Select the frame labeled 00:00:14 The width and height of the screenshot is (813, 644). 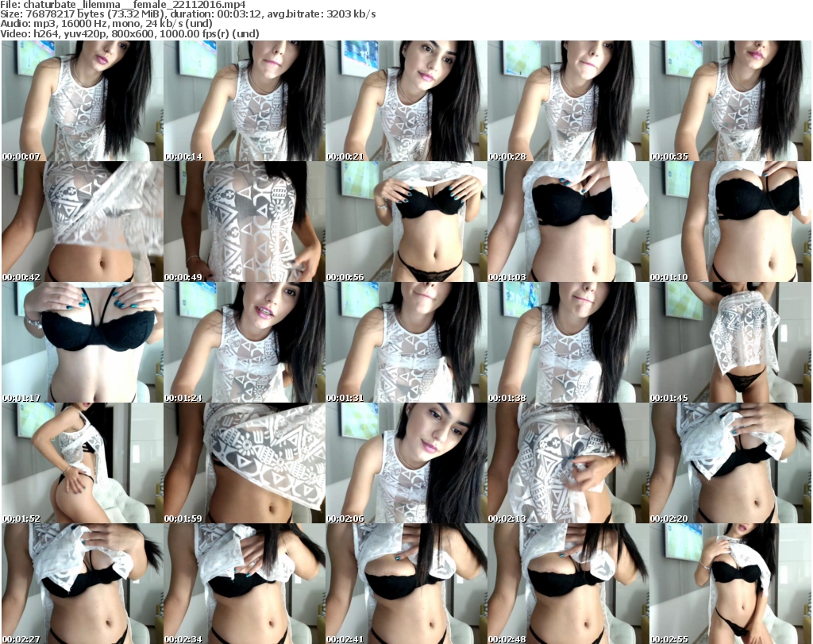tap(244, 101)
